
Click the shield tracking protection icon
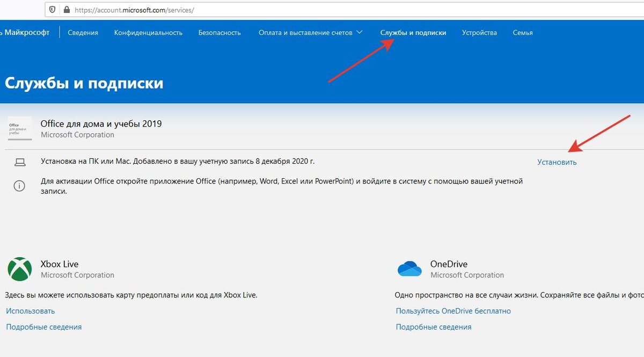click(x=52, y=10)
